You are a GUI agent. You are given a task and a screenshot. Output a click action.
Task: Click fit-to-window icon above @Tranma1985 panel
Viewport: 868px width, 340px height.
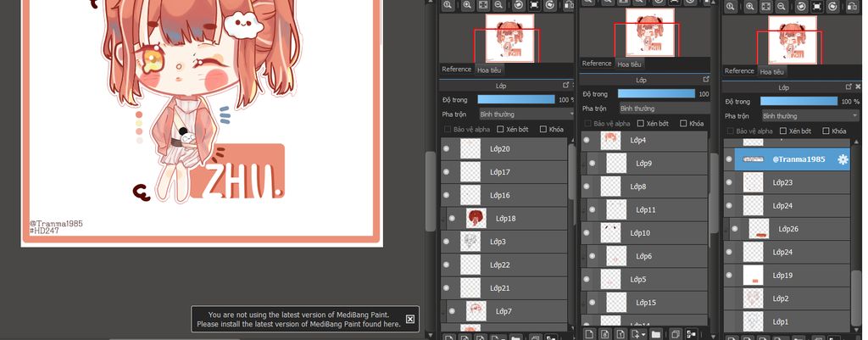click(x=765, y=7)
